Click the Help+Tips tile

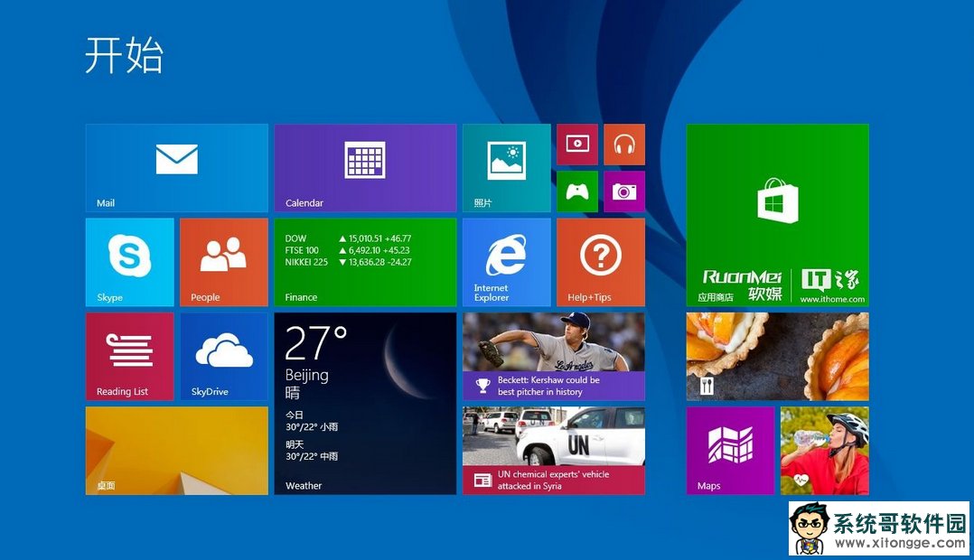[x=601, y=262]
